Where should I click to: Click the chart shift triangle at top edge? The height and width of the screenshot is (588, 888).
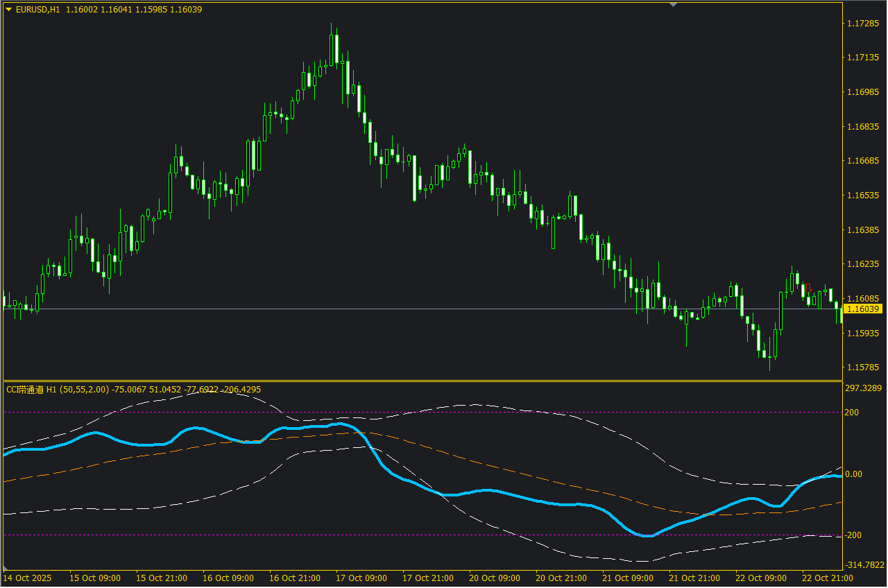click(x=672, y=4)
